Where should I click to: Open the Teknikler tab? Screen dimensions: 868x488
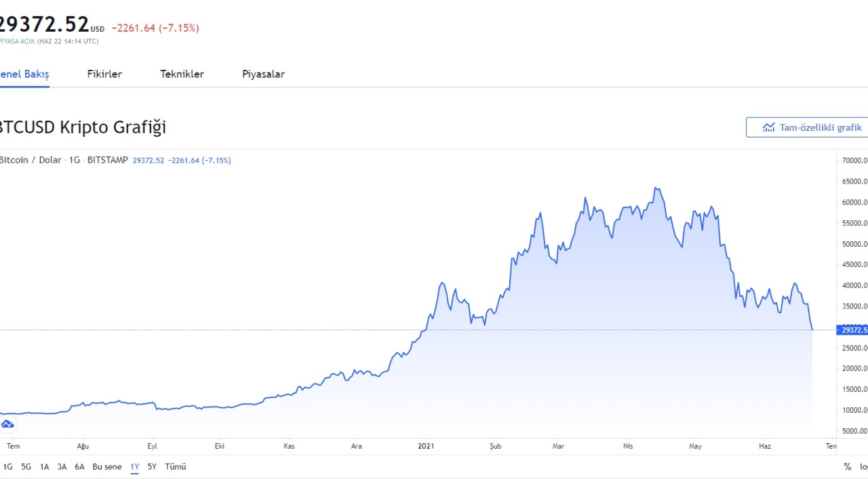tap(182, 75)
